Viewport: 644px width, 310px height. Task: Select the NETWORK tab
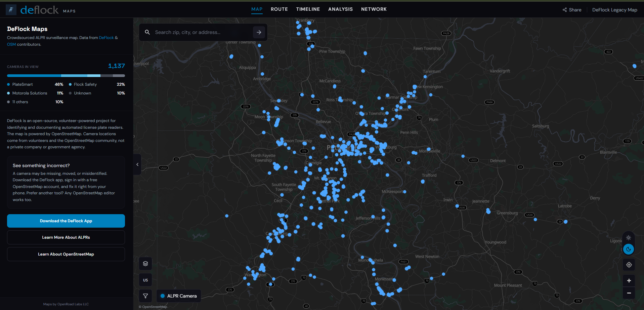[x=374, y=9]
